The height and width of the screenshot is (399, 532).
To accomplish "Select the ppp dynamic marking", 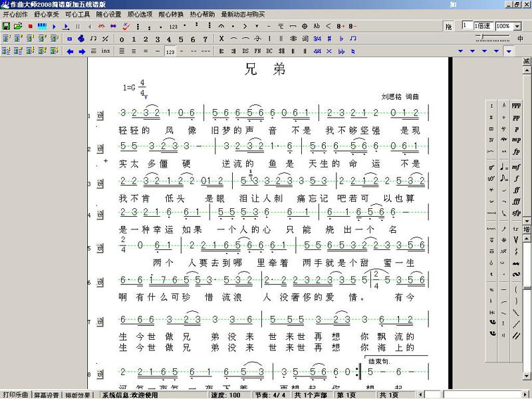I will (x=516, y=106).
